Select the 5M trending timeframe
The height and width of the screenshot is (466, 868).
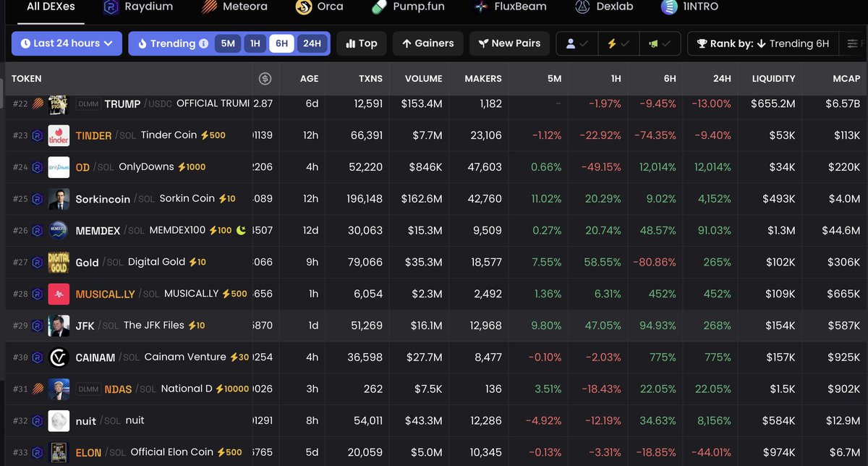coord(228,43)
